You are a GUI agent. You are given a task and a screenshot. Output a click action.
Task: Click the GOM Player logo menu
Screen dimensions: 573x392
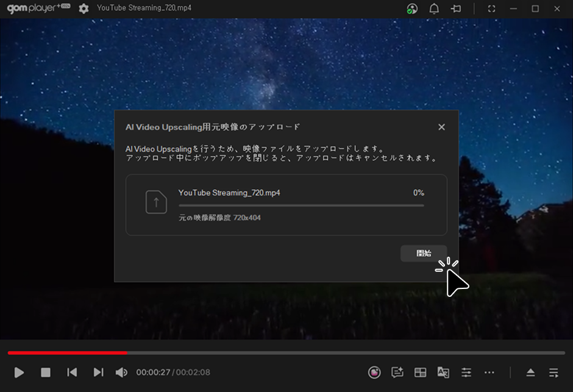click(35, 9)
